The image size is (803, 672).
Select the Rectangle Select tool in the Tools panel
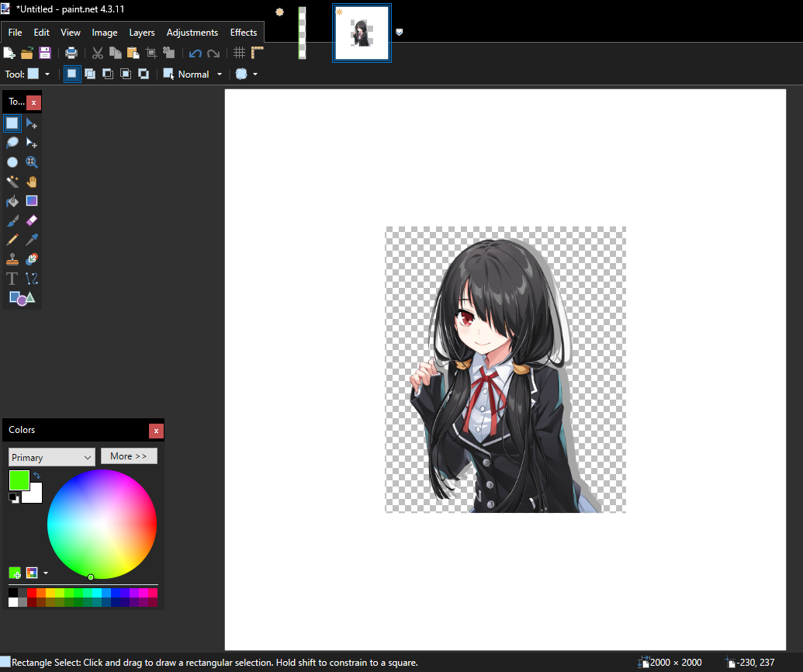(12, 123)
